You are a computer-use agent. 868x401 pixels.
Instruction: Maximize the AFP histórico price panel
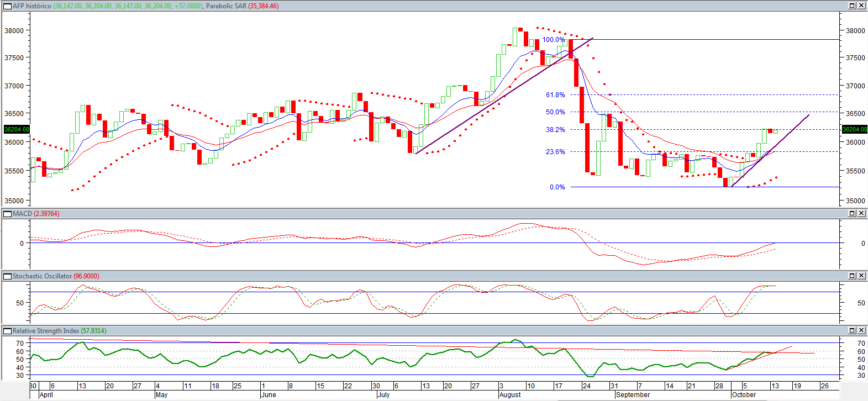pyautogui.click(x=852, y=6)
